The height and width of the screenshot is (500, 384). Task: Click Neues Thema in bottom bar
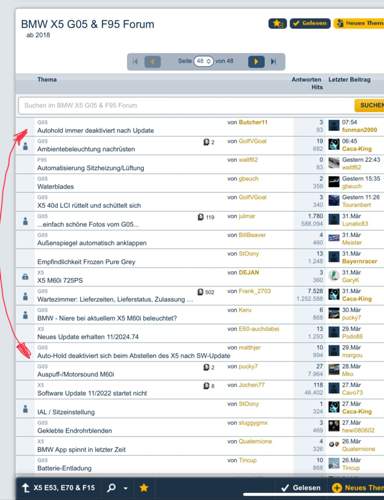click(x=358, y=488)
